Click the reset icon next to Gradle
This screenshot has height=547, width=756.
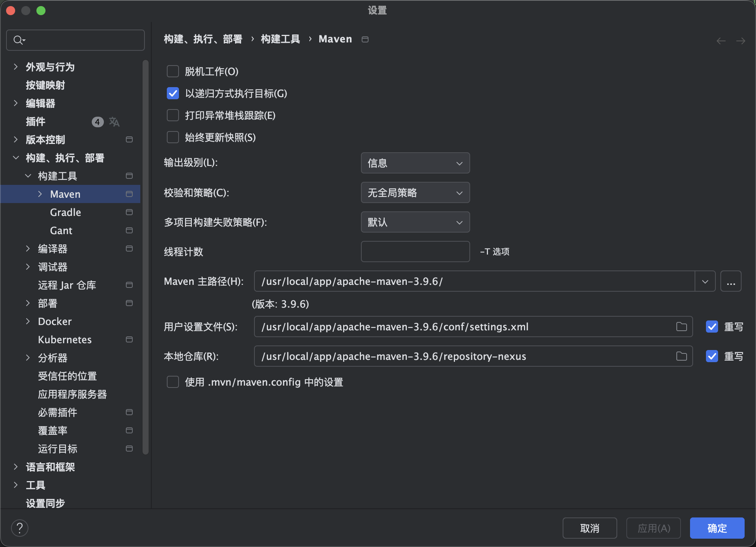click(129, 212)
